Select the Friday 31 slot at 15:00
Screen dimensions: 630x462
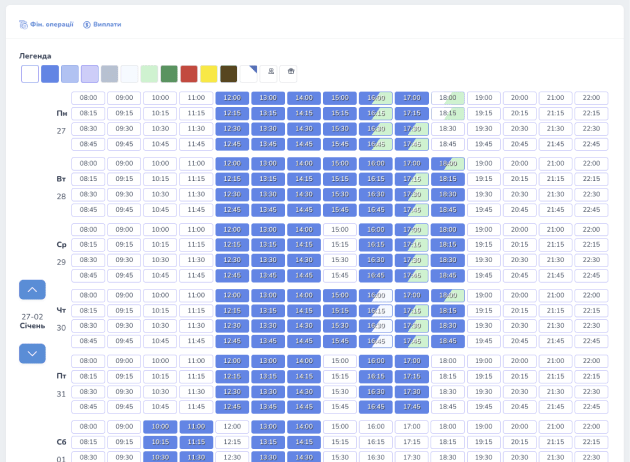point(340,361)
